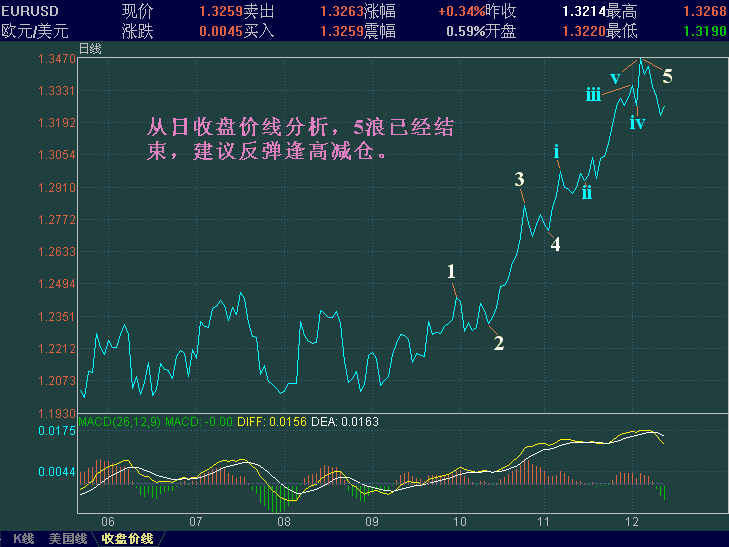Click the MACD(26,12,9) indicator label
Image resolution: width=729 pixels, height=547 pixels.
(x=119, y=422)
